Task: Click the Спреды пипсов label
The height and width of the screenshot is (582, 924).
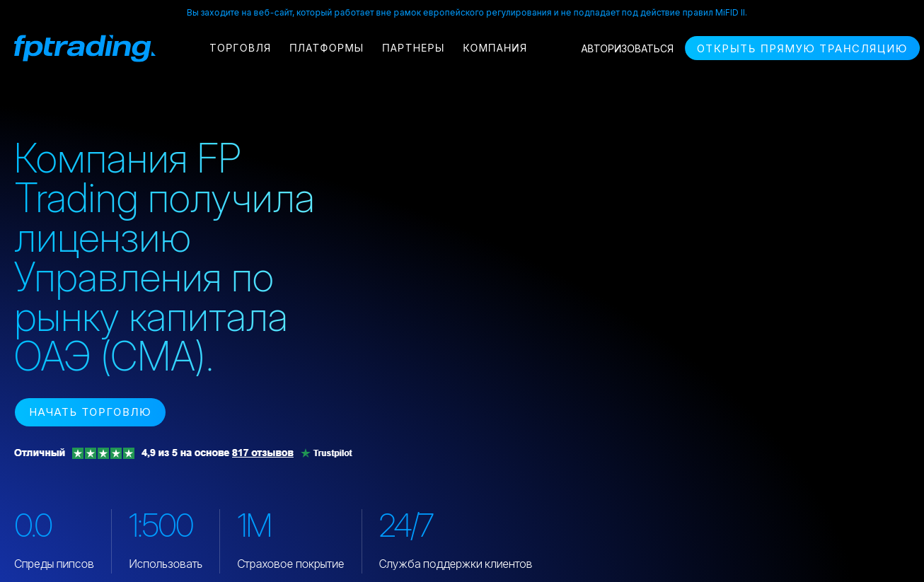Action: 54,564
